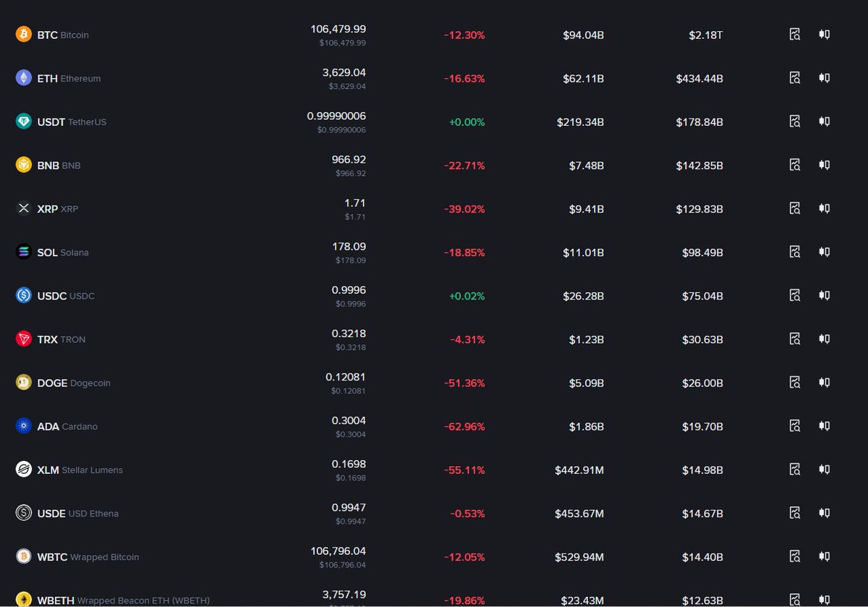Open the details icon in SOL row
The height and width of the screenshot is (607, 868).
coord(795,252)
